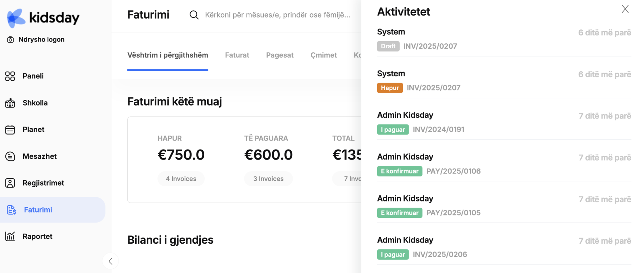This screenshot has width=644, height=273.
Task: Click the search magnifier icon
Action: 194,15
